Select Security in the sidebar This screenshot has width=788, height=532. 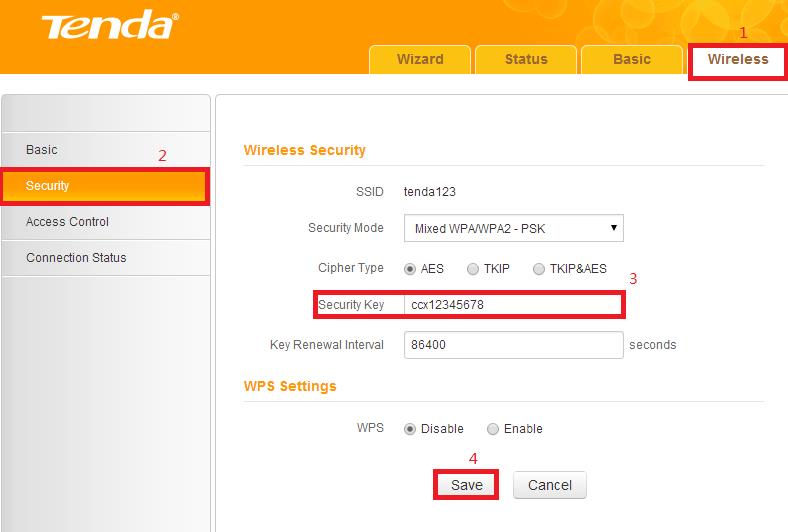coord(48,186)
